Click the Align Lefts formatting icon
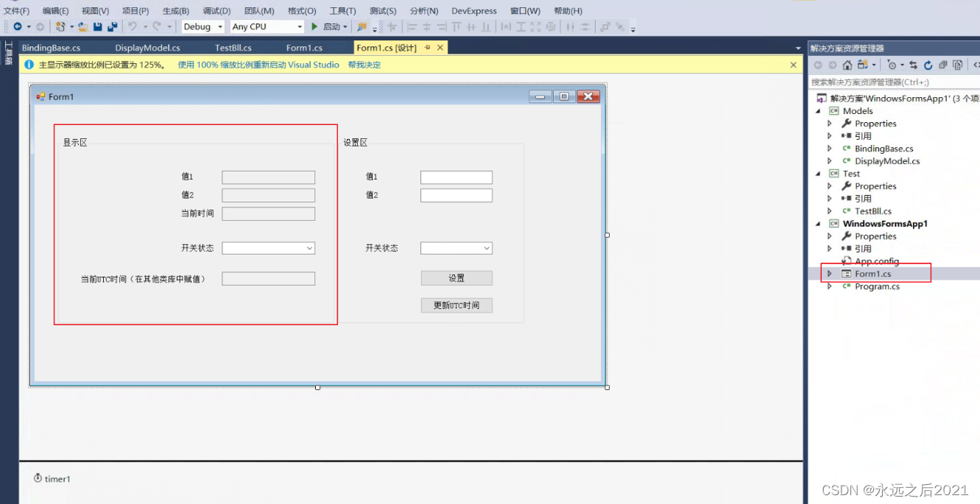Viewport: 980px width, 504px height. pyautogui.click(x=411, y=26)
